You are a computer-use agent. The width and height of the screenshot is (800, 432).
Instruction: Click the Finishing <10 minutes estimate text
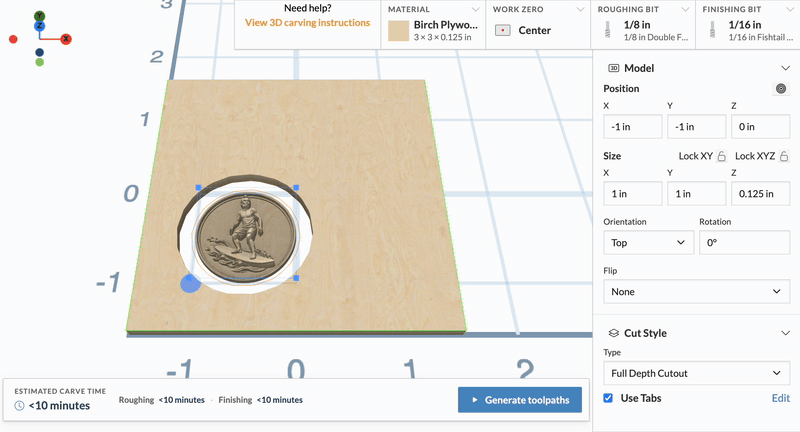click(261, 400)
